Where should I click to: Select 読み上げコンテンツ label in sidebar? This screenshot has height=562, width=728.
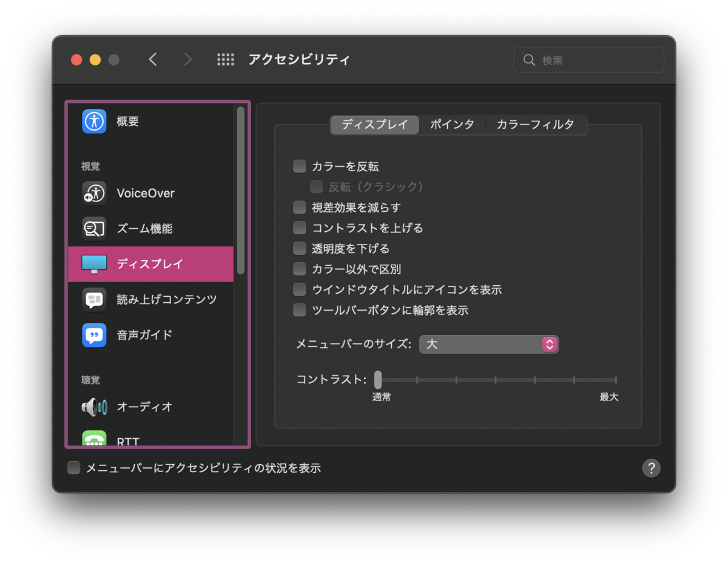pos(167,299)
